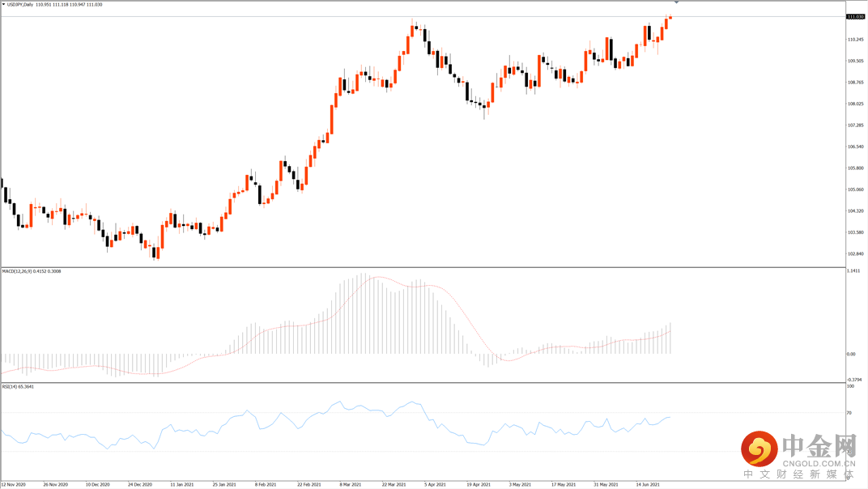
Task: Click the 107.285 price axis label
Action: [855, 125]
